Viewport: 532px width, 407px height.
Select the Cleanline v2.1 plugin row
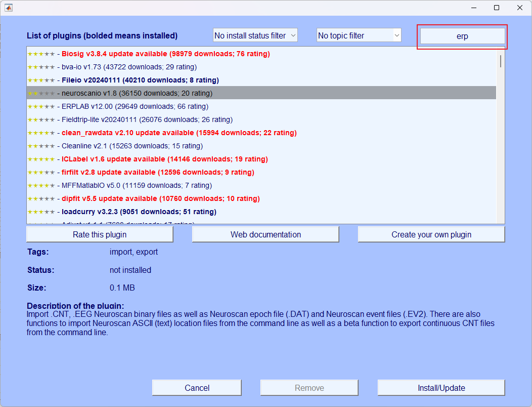[261, 146]
